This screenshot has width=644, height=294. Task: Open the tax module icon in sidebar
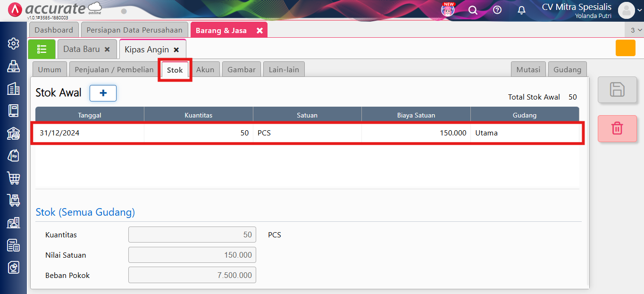click(13, 245)
